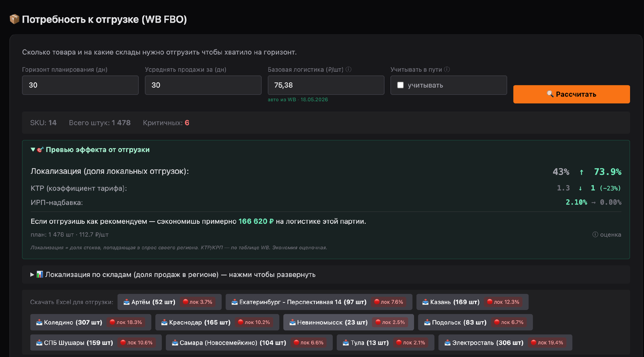The width and height of the screenshot is (644, 357).
Task: Click the 73.9% localization value
Action: pos(608,172)
